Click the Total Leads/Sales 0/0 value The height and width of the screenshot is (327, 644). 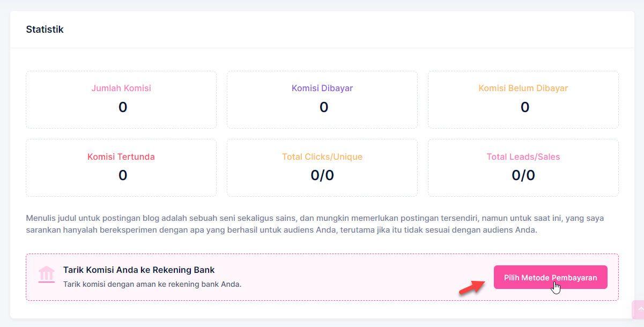[523, 175]
